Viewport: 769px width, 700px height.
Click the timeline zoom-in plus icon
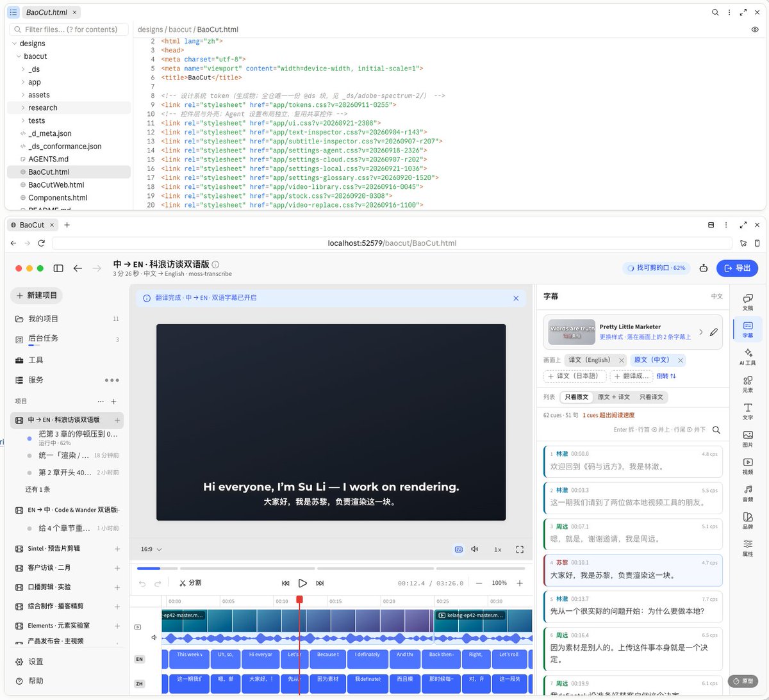click(x=520, y=583)
